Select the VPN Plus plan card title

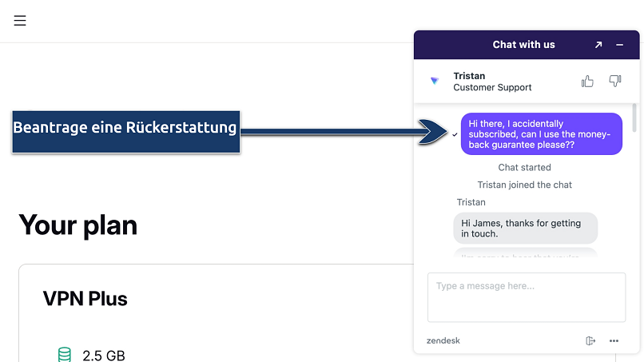[85, 299]
